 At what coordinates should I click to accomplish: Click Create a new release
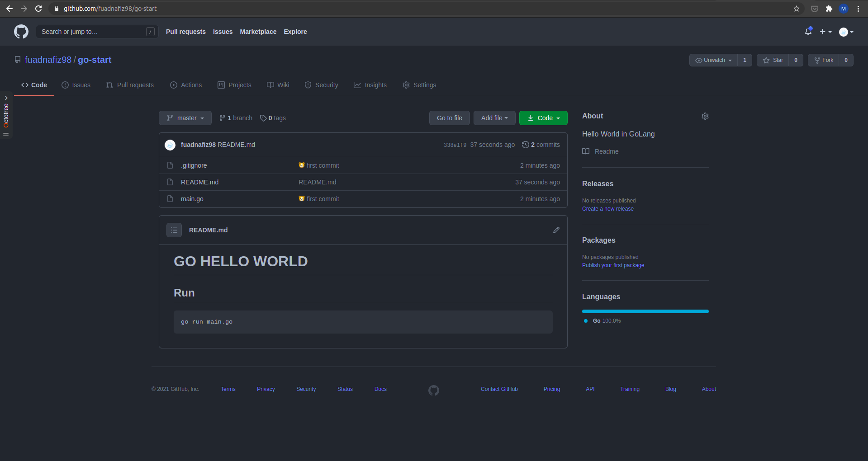pyautogui.click(x=608, y=209)
